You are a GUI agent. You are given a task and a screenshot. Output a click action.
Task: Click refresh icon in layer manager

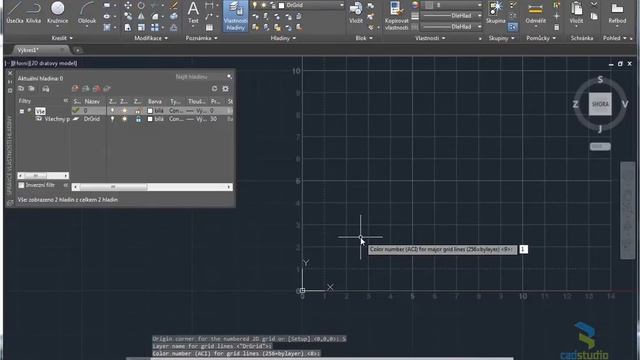pos(214,88)
